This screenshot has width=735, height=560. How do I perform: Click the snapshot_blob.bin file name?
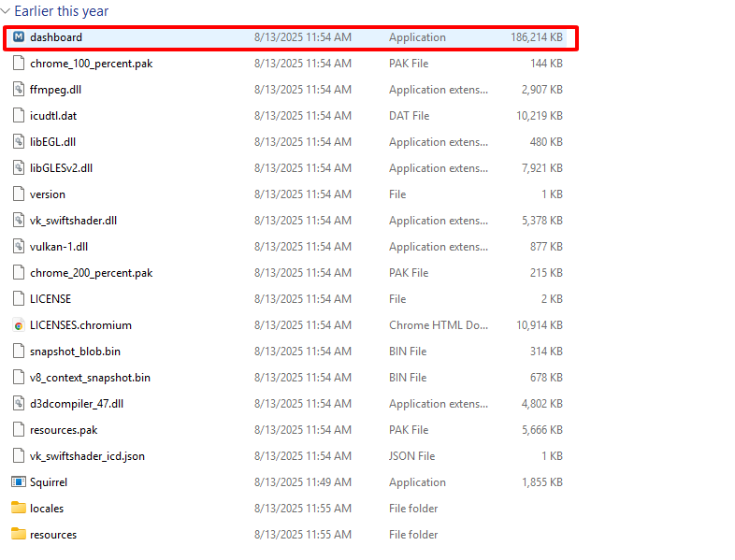coord(75,352)
